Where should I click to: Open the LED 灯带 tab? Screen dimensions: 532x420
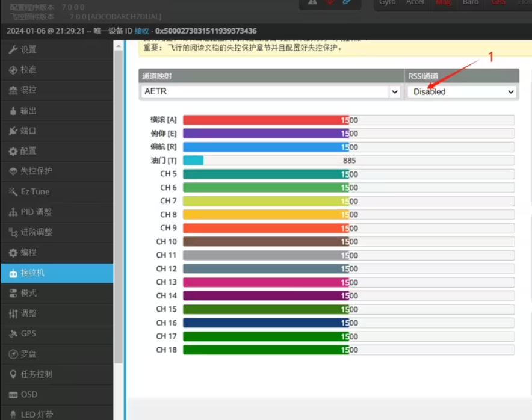point(36,415)
